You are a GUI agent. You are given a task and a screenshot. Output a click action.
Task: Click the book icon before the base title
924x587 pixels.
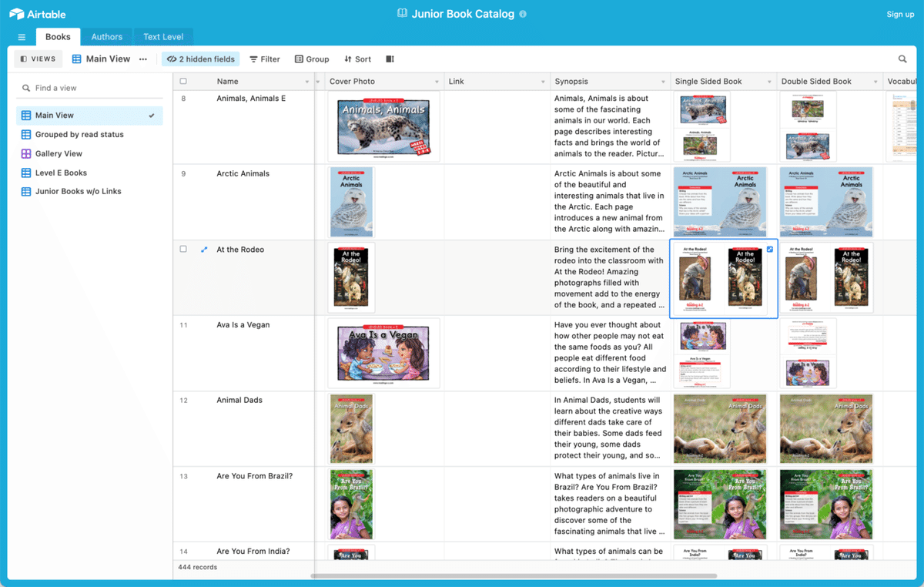point(402,13)
